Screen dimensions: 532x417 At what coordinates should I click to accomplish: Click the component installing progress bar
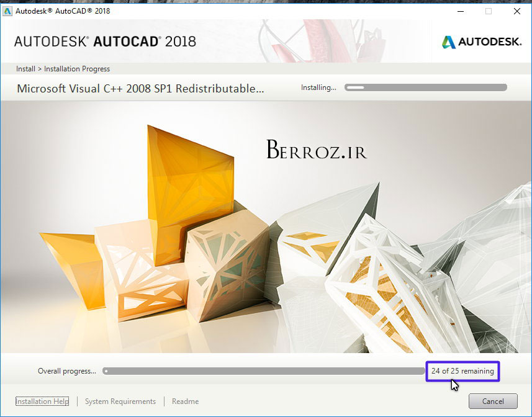tap(426, 87)
